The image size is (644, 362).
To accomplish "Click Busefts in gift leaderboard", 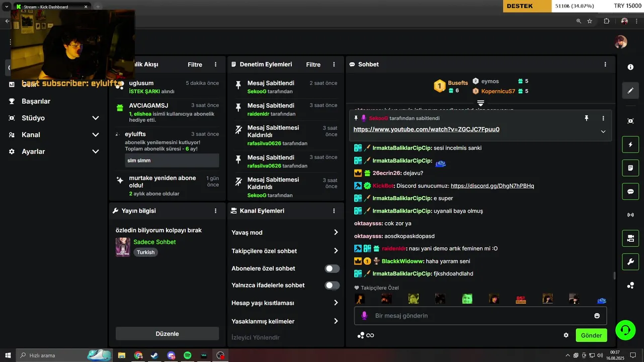I will coord(458,83).
